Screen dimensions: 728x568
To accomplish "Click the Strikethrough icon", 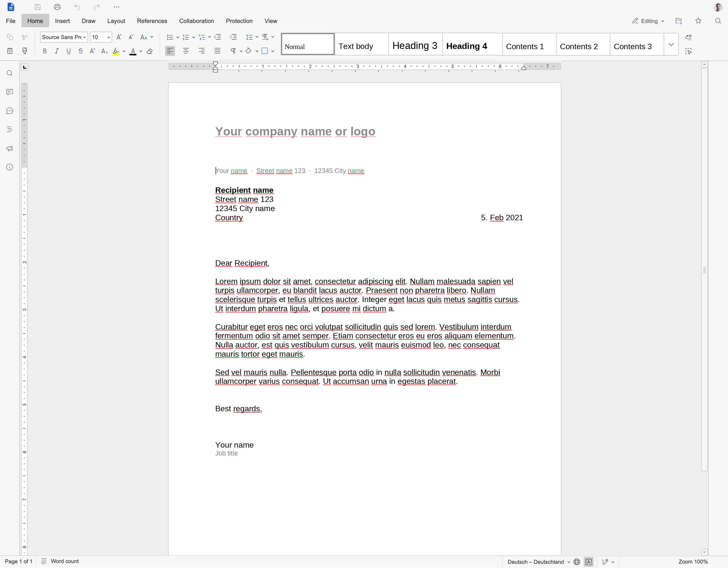I will 80,51.
